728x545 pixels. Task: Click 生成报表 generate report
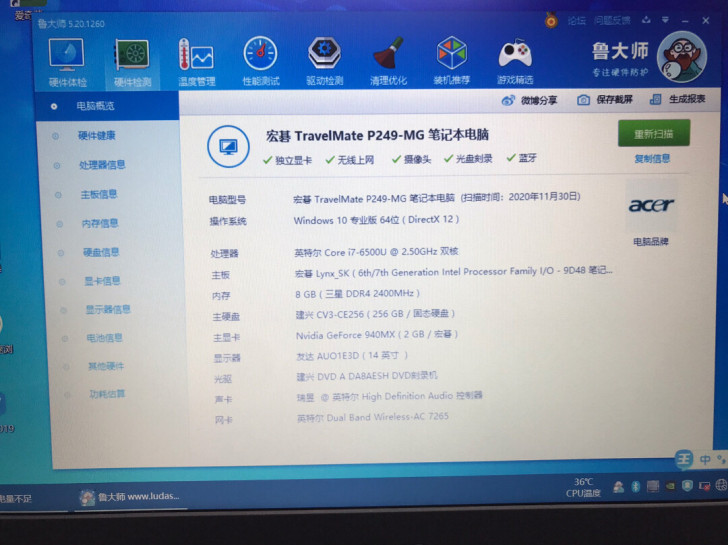point(677,99)
